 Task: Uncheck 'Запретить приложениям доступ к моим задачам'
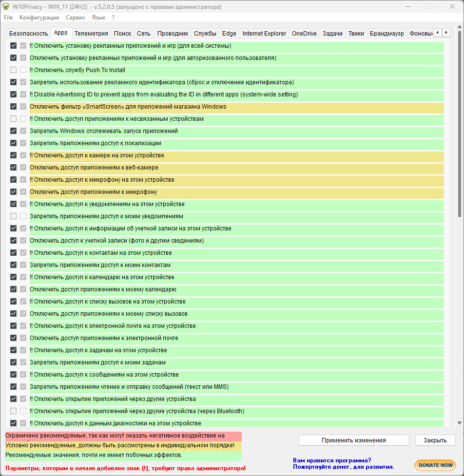[x=13, y=362]
